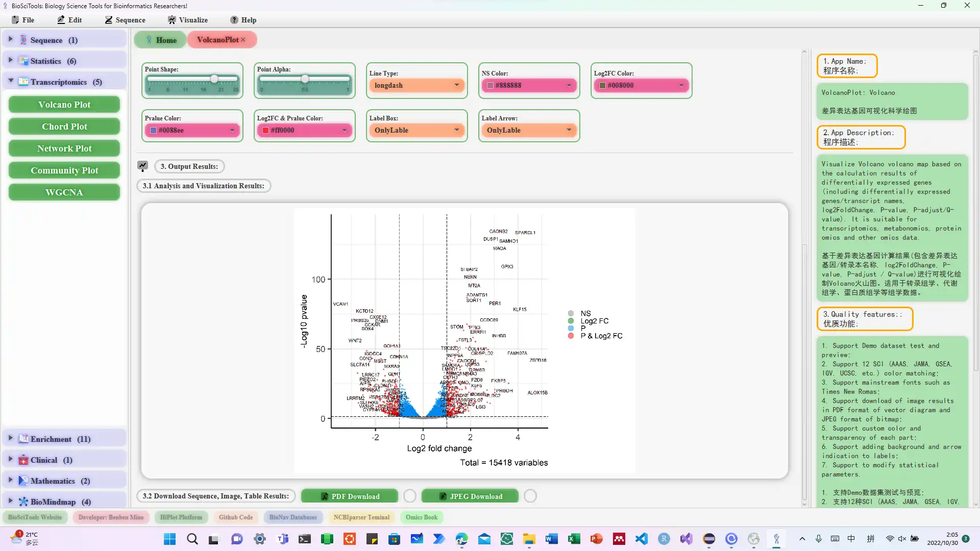
Task: Toggle the JPEG Download radio button
Action: [530, 496]
